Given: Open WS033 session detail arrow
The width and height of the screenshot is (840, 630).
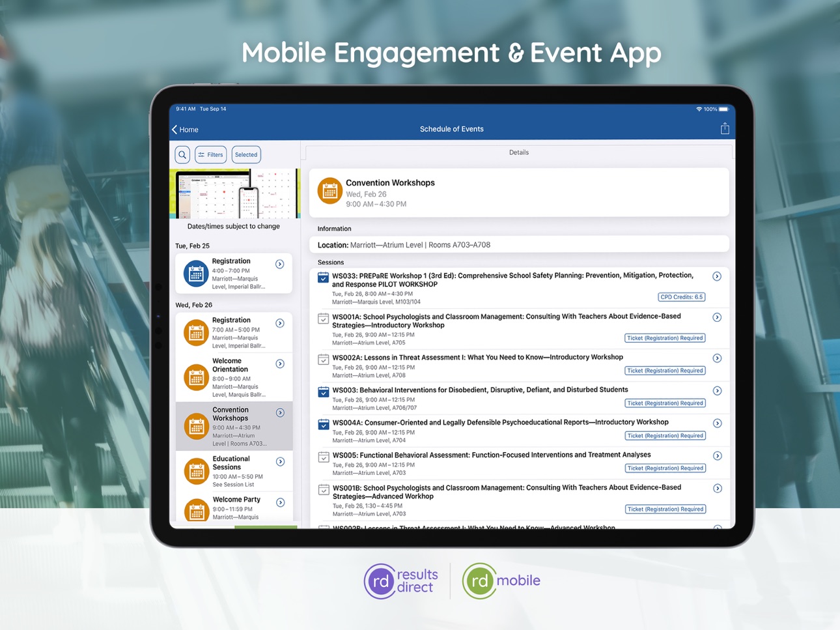Looking at the screenshot, I should click(x=717, y=276).
